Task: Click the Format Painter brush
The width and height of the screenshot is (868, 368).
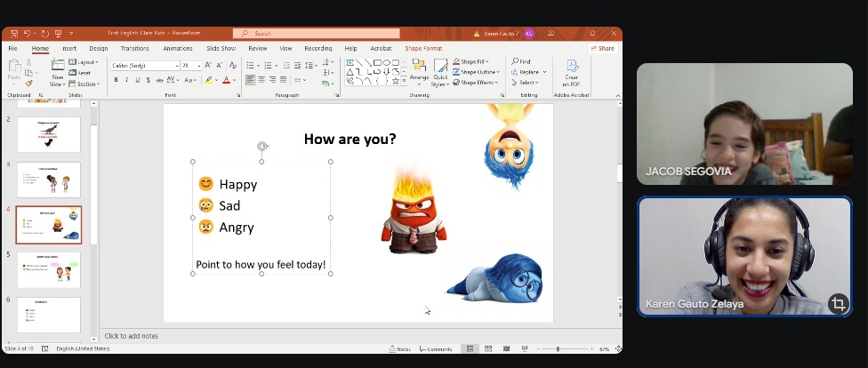Action: (28, 83)
